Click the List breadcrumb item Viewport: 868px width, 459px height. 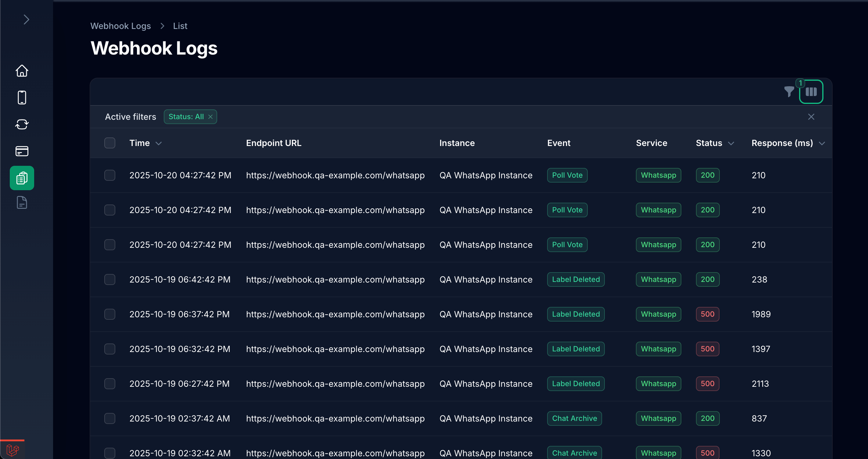[180, 26]
